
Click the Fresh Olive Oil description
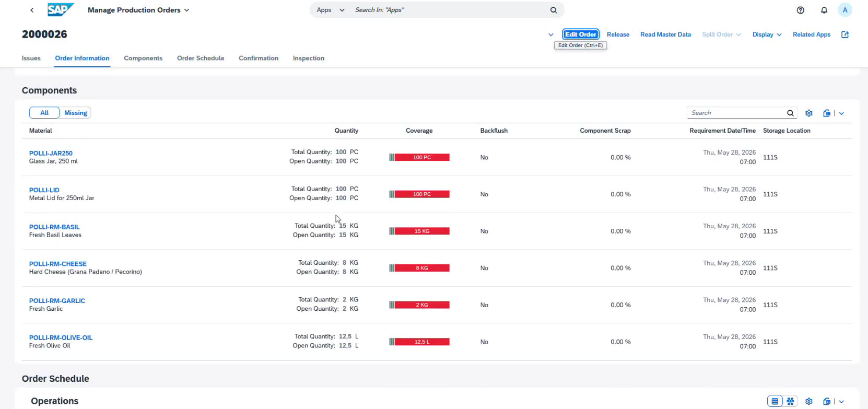click(50, 346)
